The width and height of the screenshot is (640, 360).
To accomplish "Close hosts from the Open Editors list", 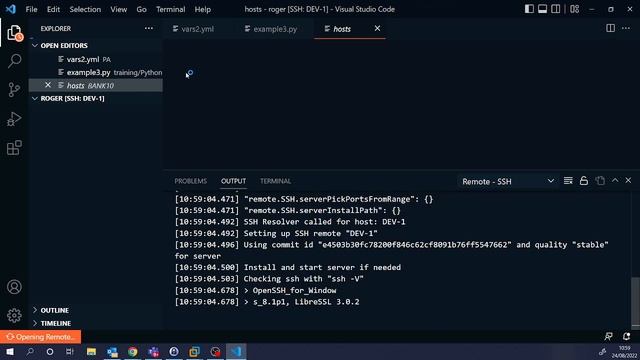I will 48,85.
